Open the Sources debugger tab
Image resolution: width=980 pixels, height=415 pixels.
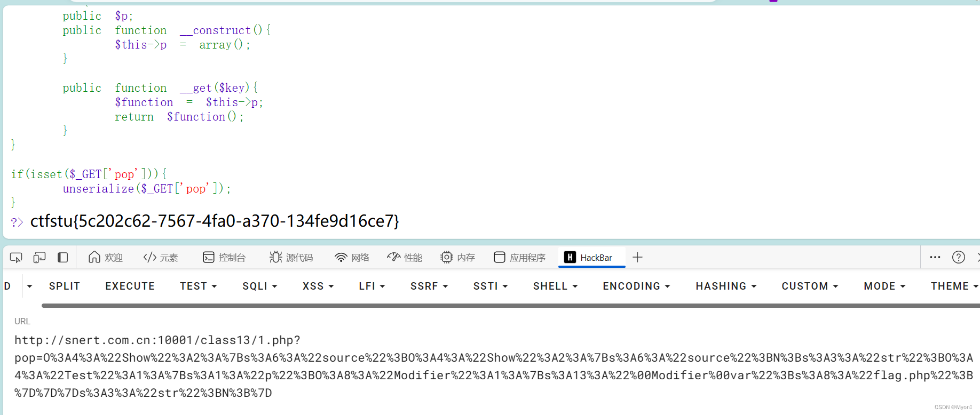[x=291, y=258]
